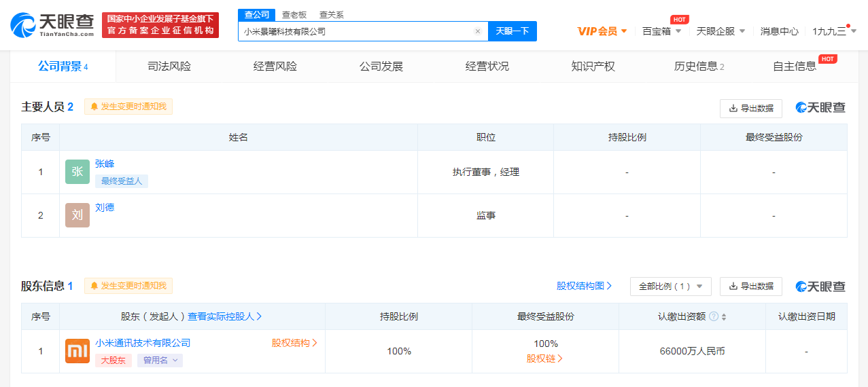The image size is (868, 387).
Task: Expand the 天眼企服 dropdown
Action: 721,31
